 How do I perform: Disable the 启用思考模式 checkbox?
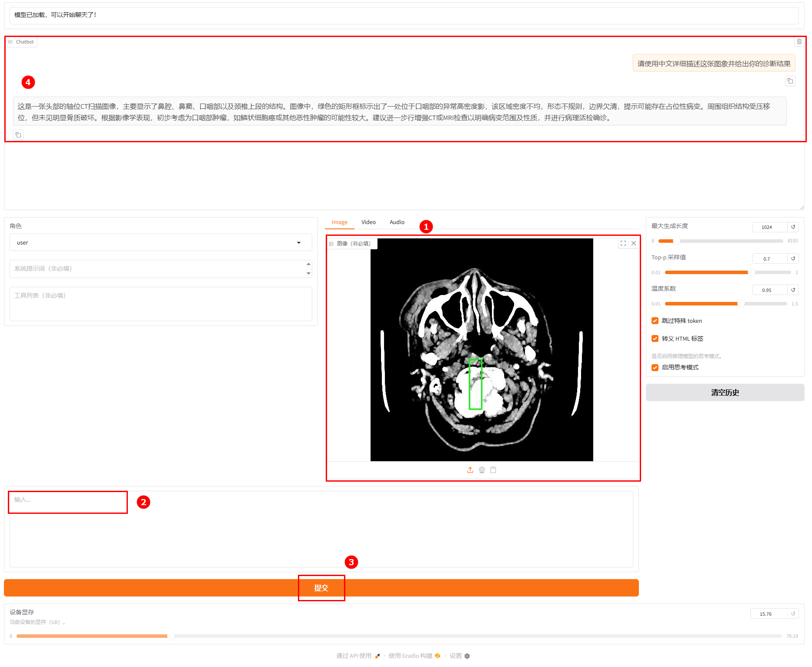pyautogui.click(x=655, y=367)
